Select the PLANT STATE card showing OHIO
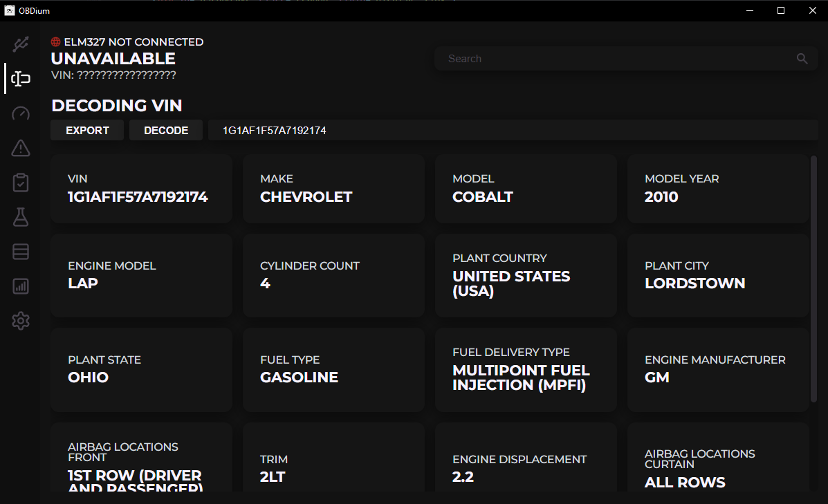Screen dimensions: 828x504 point(142,369)
